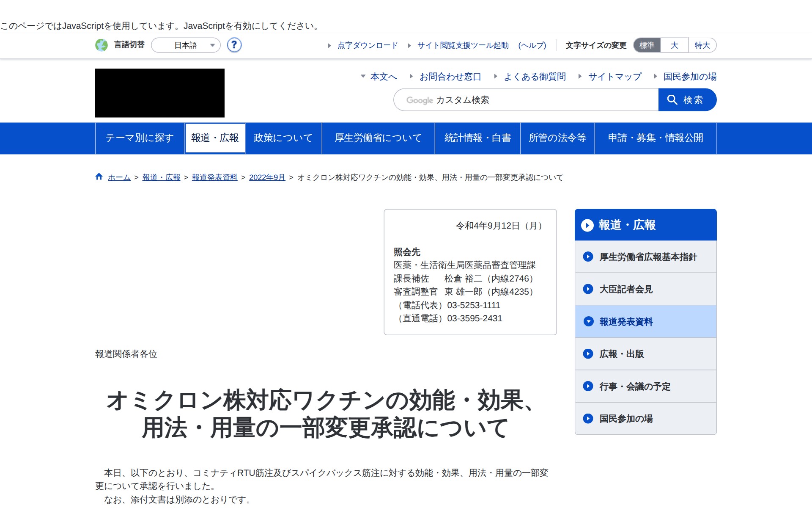The image size is (812, 508).
Task: Jump to 本文へ skip link
Action: (x=383, y=77)
